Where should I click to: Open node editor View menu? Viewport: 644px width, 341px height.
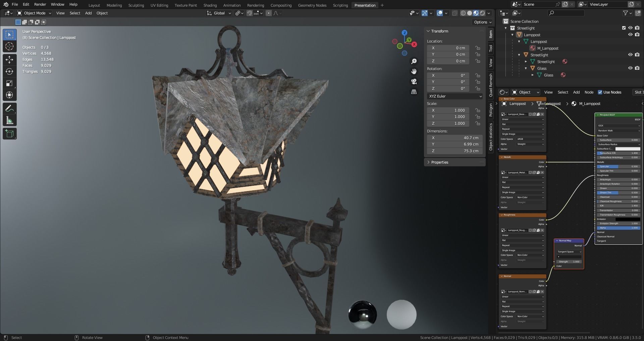(548, 92)
